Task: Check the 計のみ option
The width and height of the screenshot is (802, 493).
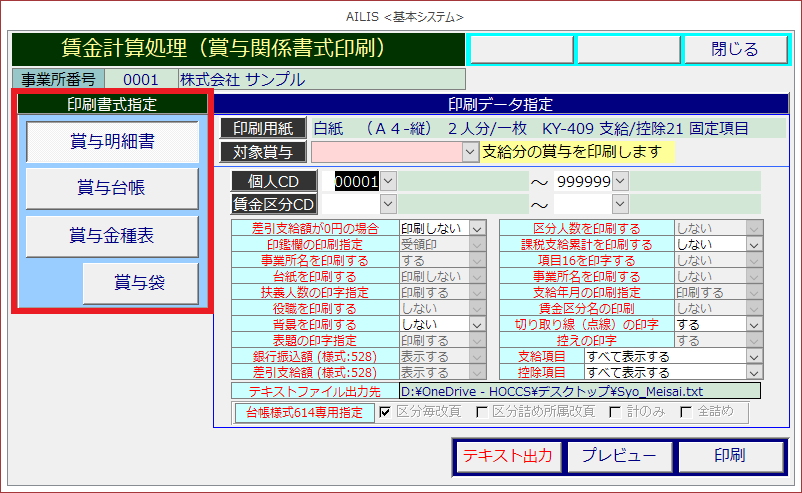Action: 615,412
